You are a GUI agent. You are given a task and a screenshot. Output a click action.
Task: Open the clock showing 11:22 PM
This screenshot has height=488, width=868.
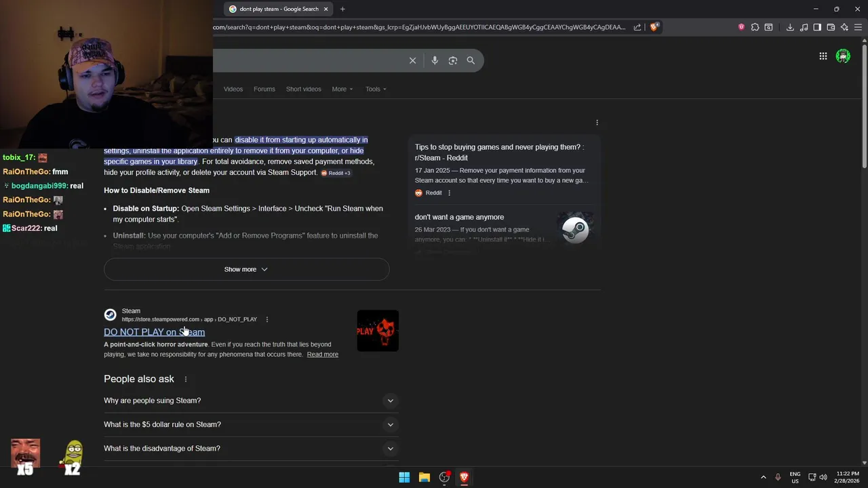pos(847,477)
